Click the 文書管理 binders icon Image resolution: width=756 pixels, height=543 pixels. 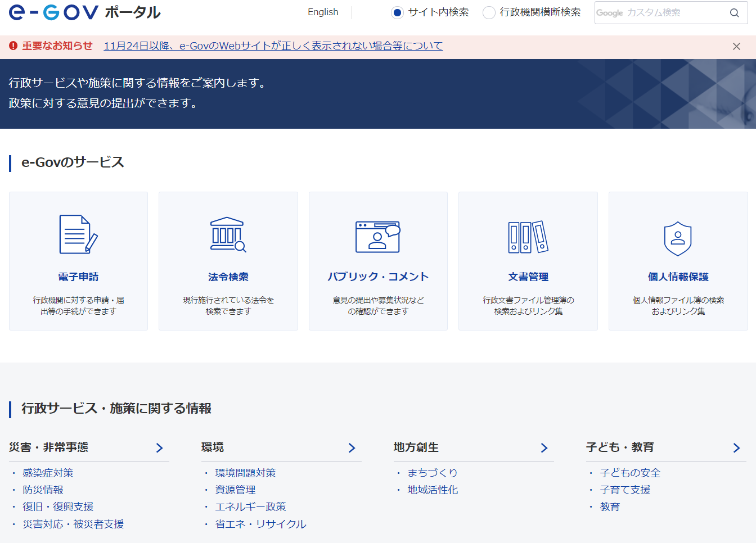(528, 237)
